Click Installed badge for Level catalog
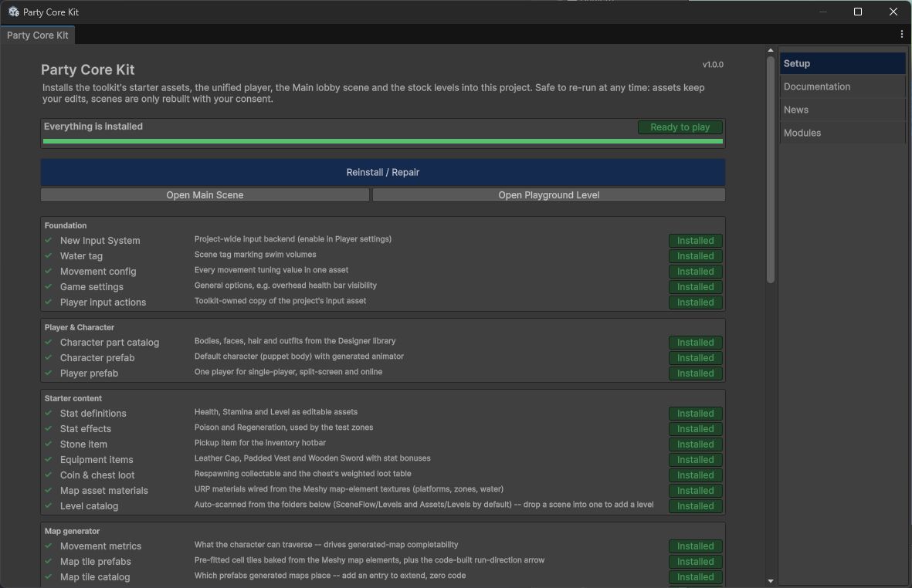 tap(695, 506)
